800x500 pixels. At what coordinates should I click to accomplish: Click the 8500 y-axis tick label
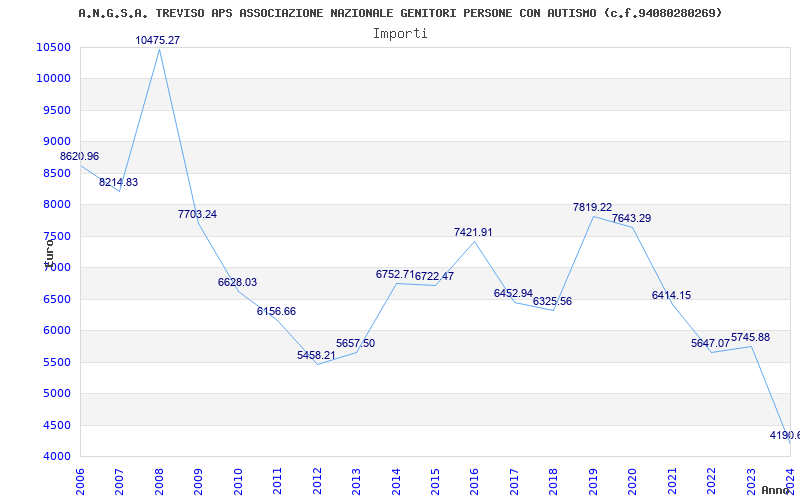[x=56, y=173]
